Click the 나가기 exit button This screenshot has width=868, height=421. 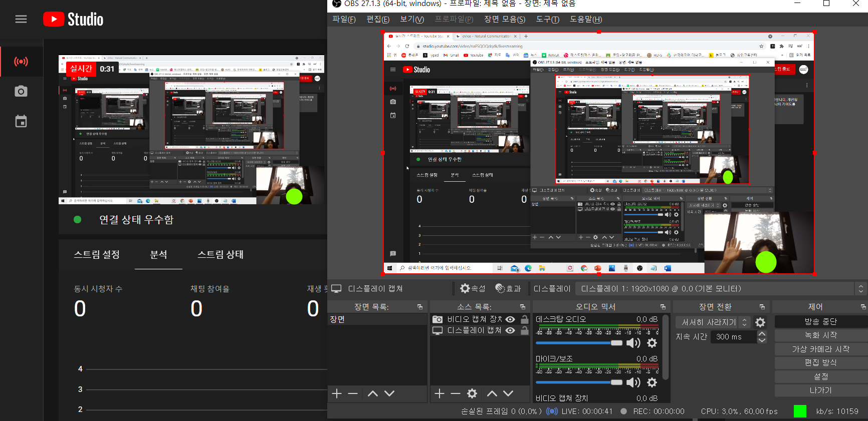click(821, 390)
